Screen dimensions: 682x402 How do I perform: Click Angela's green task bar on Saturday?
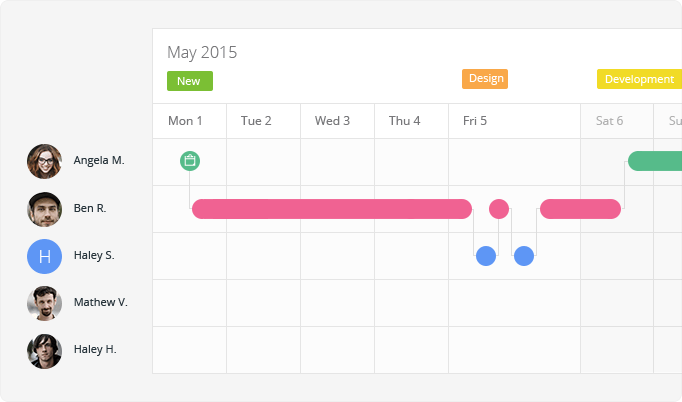tap(656, 161)
